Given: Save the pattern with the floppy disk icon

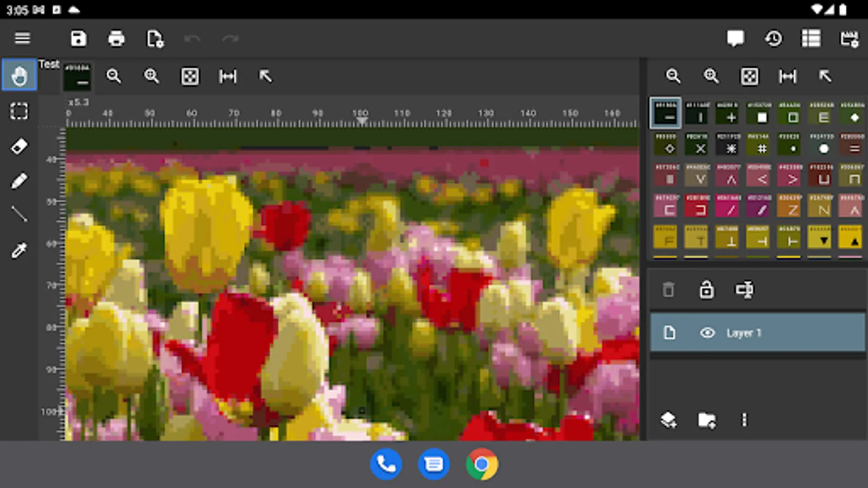Looking at the screenshot, I should [79, 38].
